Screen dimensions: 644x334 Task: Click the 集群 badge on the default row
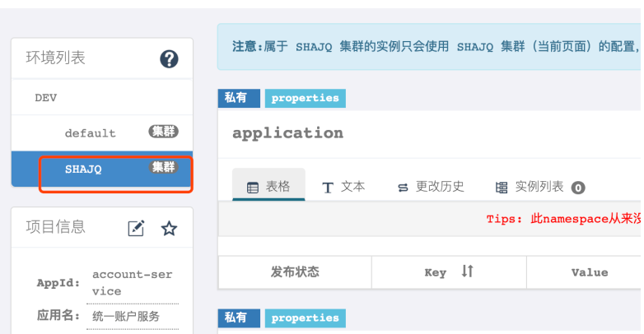[x=163, y=132]
